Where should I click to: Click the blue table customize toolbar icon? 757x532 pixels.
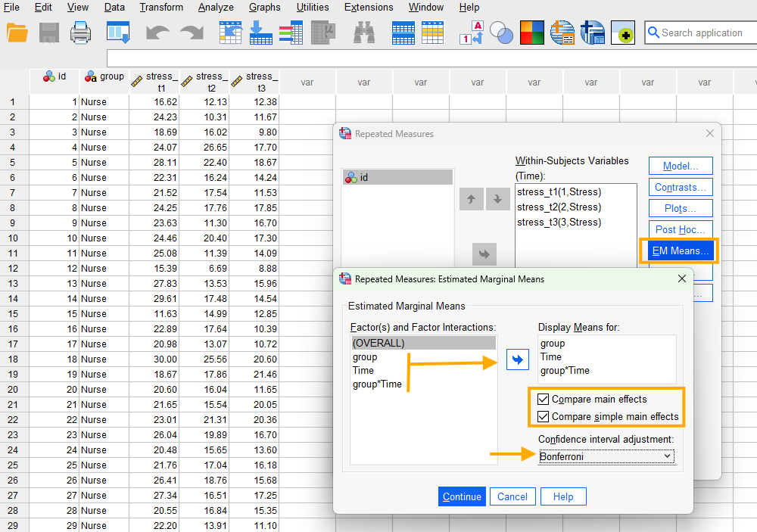(593, 33)
